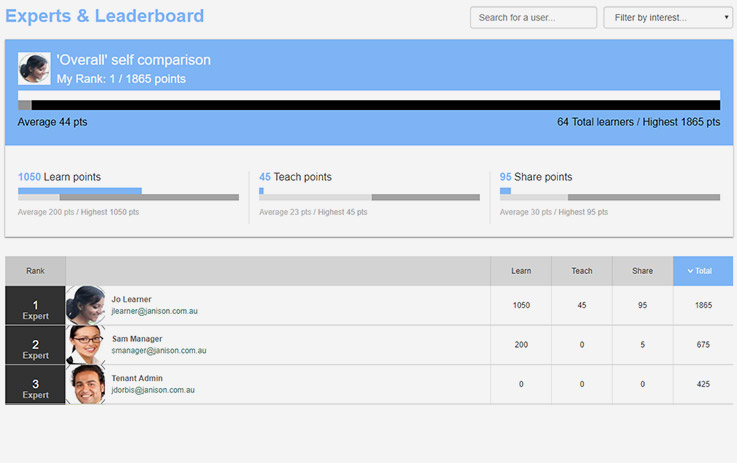737x463 pixels.
Task: Click the rank '1 Expert' badge
Action: click(x=35, y=306)
